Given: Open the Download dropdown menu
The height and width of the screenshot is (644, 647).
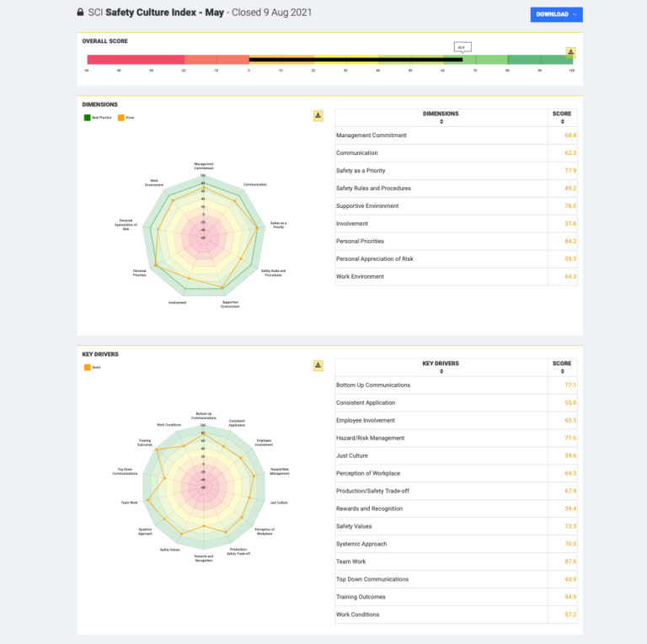Looking at the screenshot, I should [x=556, y=14].
